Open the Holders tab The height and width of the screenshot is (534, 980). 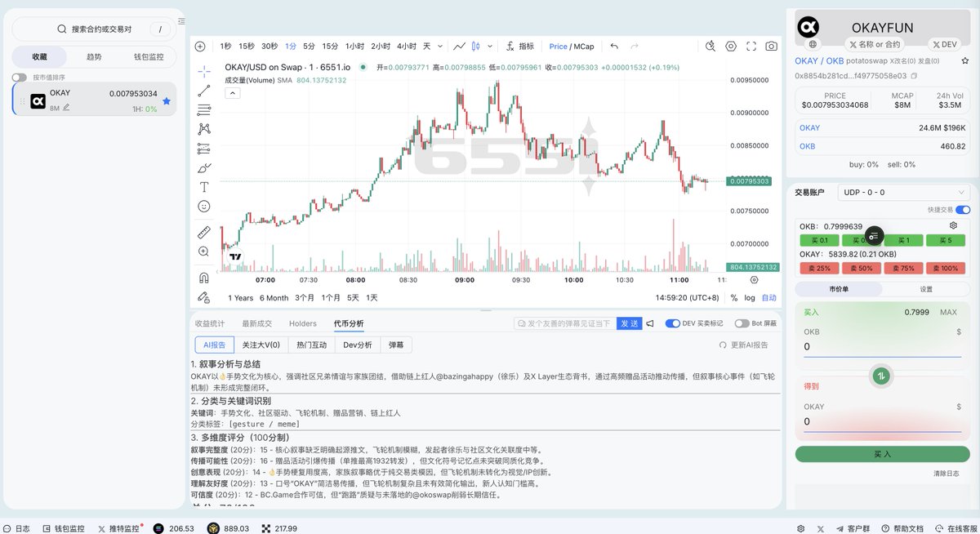pyautogui.click(x=303, y=324)
